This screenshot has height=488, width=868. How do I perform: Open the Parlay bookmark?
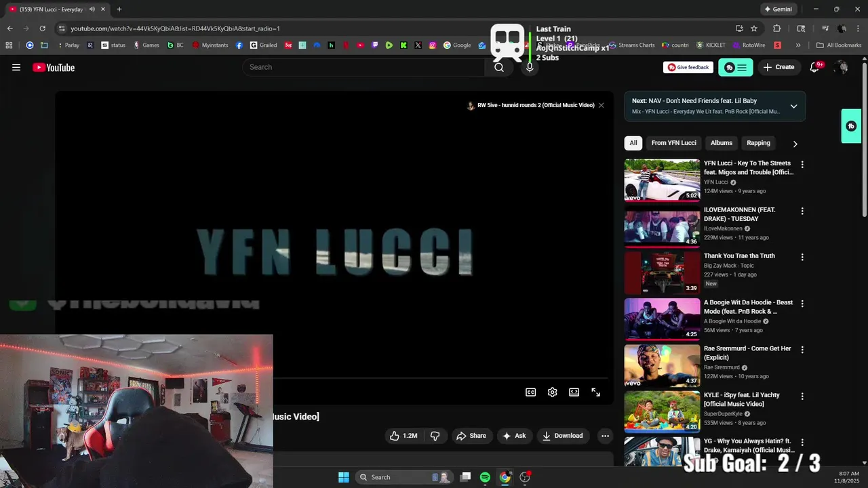67,45
